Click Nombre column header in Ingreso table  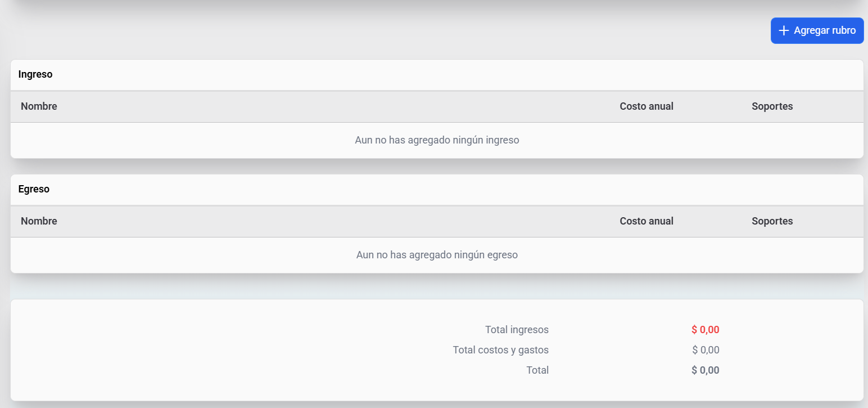(39, 106)
